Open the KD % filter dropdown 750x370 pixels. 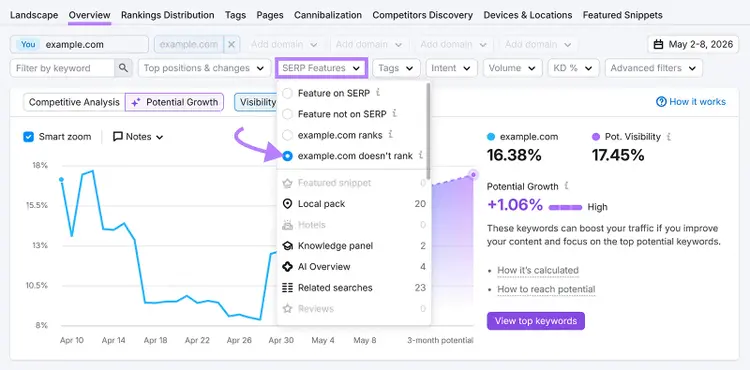(573, 68)
